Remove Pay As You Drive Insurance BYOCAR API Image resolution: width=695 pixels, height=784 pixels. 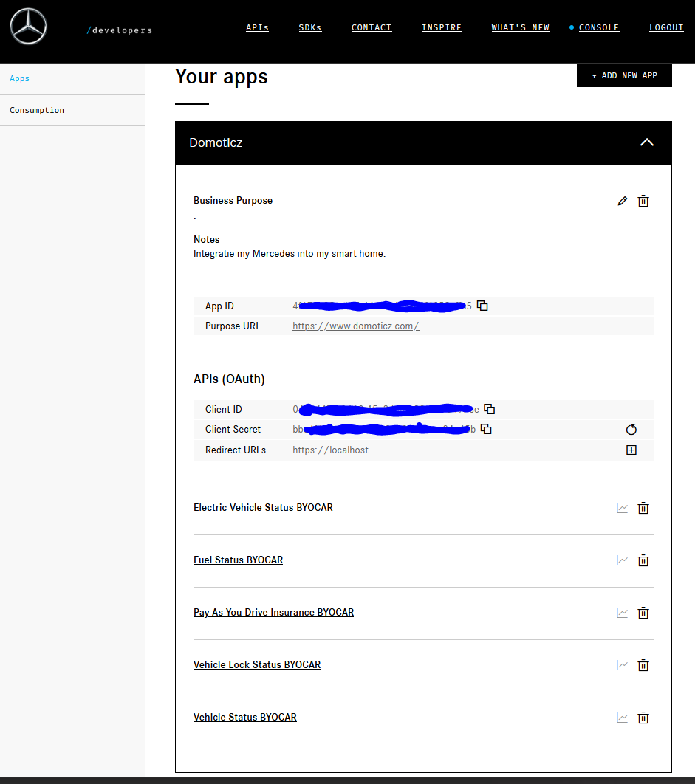pyautogui.click(x=643, y=613)
